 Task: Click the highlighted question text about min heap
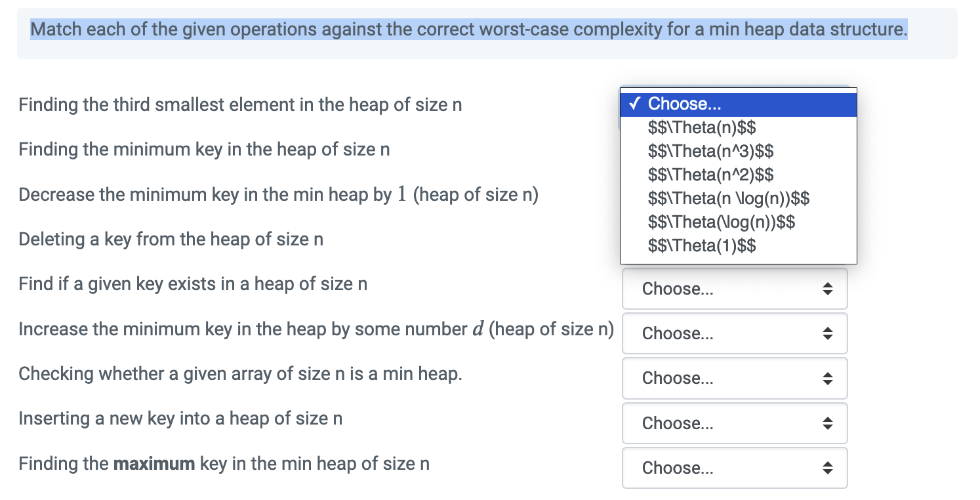[469, 30]
